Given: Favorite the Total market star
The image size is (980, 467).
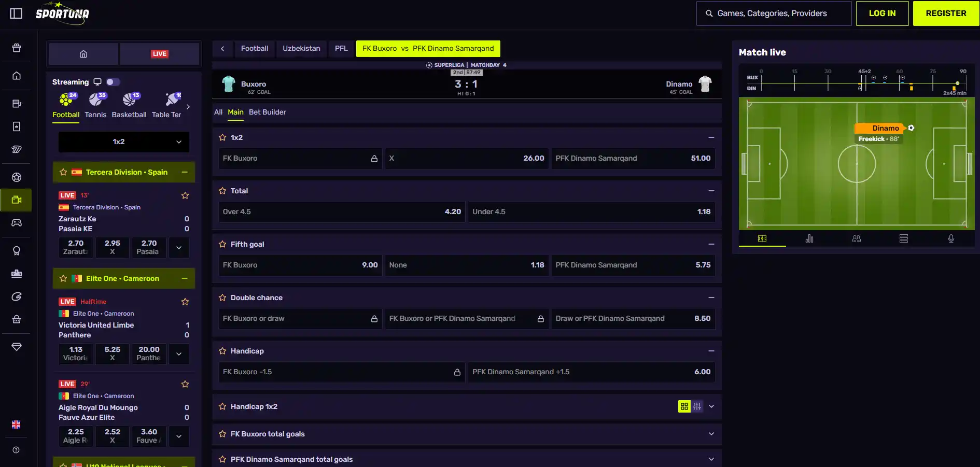Looking at the screenshot, I should click(x=222, y=191).
